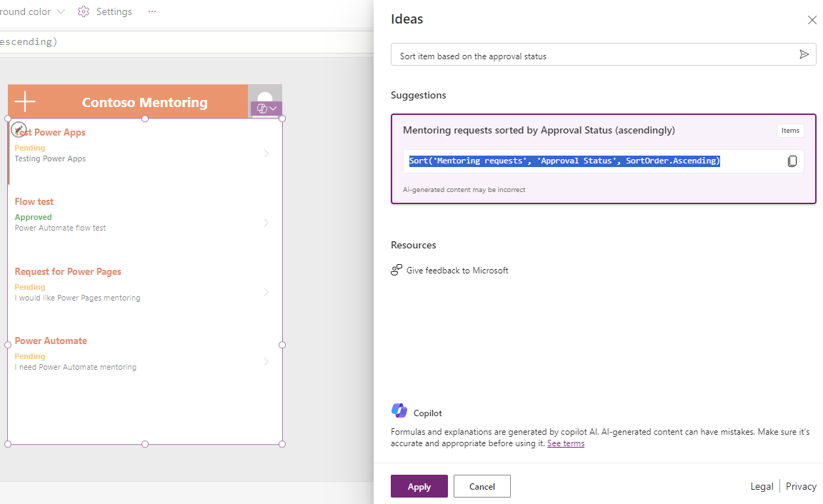Apply the suggested Sort formula
Screen dimensions: 823x504
click(419, 486)
